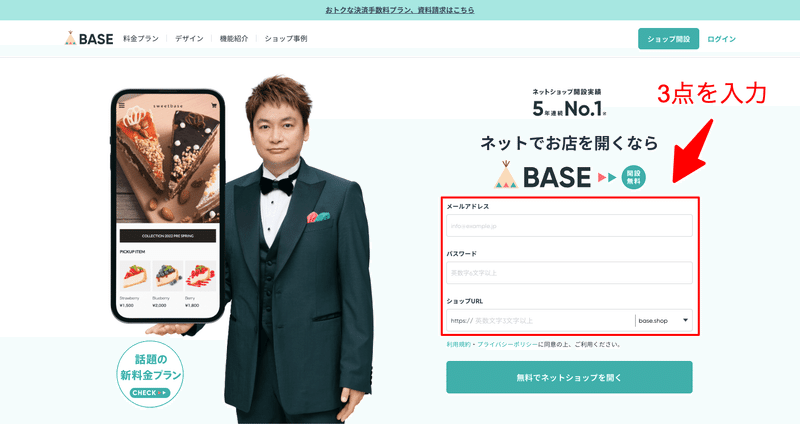Click the dropdown arrow beside base.shop
The height and width of the screenshot is (424, 800).
coord(685,320)
